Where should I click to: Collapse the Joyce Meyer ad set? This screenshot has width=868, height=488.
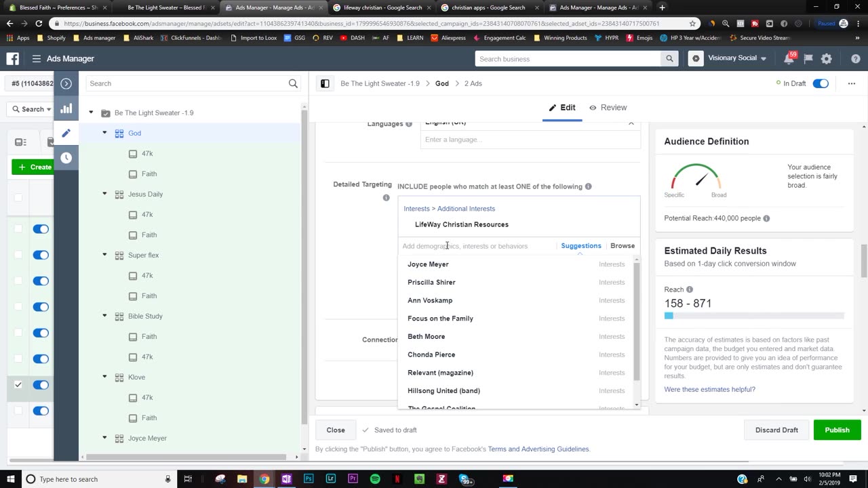(104, 438)
